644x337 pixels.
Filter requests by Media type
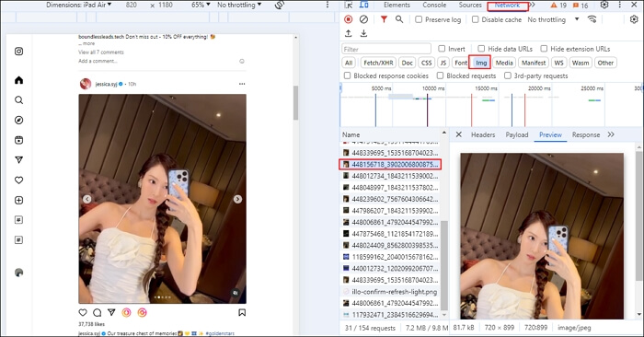(x=504, y=63)
